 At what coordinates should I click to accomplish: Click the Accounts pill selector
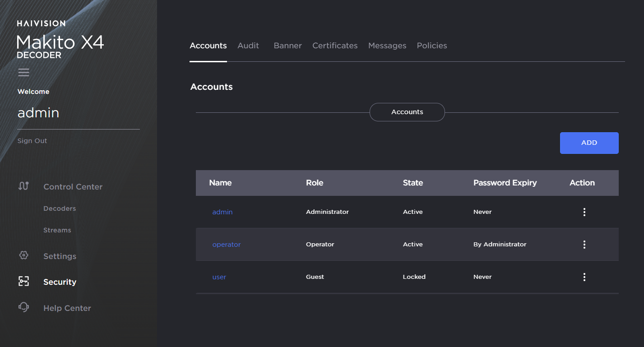click(407, 111)
